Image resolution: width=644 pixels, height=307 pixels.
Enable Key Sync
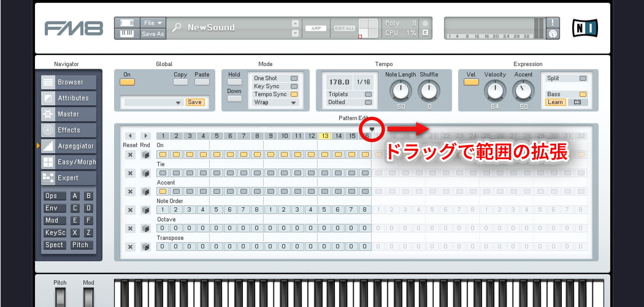coord(294,86)
